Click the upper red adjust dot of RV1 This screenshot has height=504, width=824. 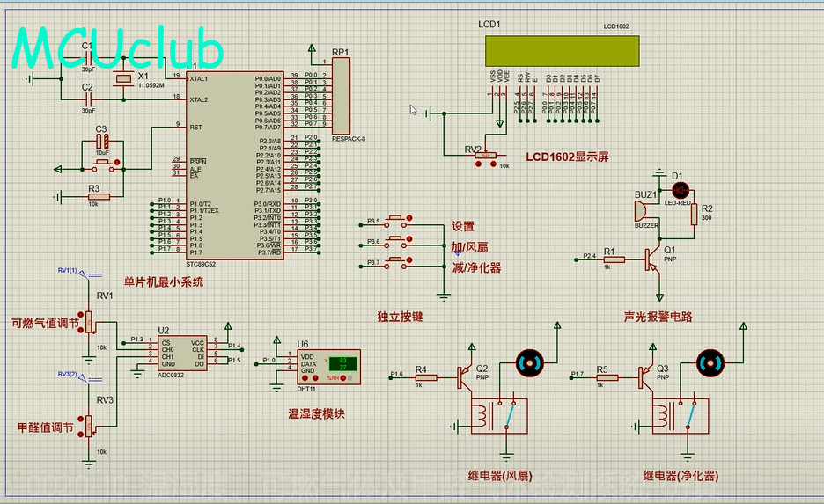(80, 315)
